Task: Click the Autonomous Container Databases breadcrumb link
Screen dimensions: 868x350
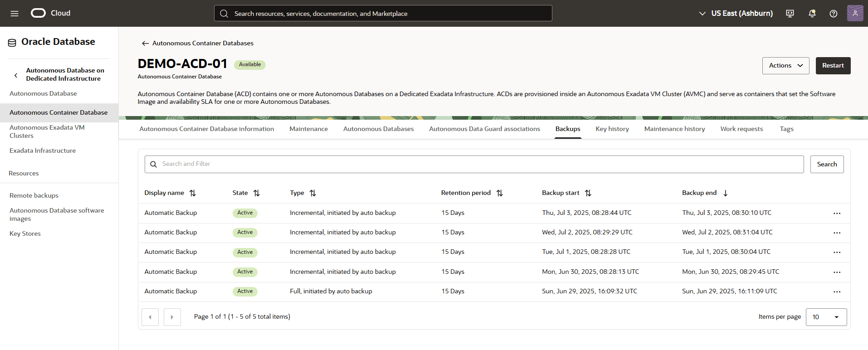Action: [x=203, y=44]
